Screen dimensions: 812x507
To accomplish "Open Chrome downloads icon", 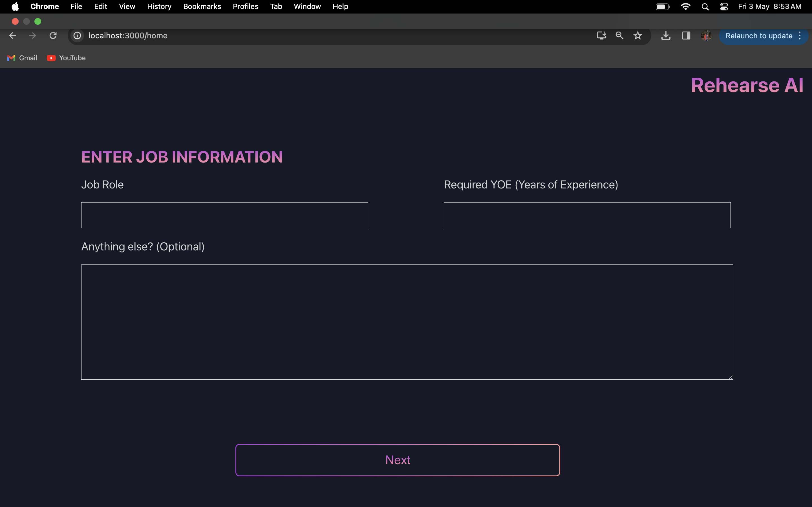I will pos(666,35).
